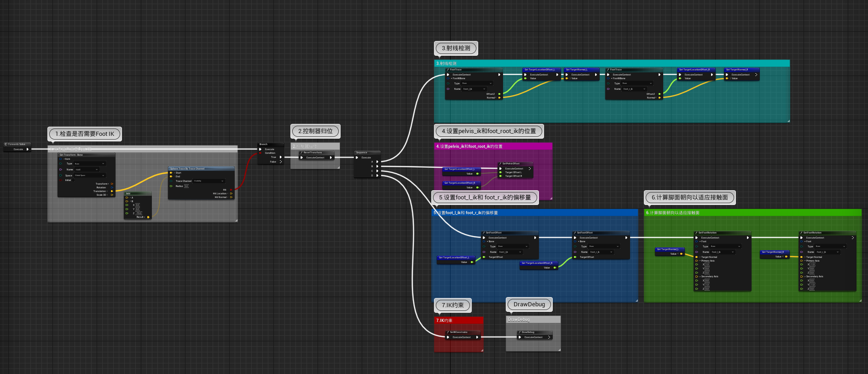Open Name dropdown foot_l_ik in first FootTrace

474,89
